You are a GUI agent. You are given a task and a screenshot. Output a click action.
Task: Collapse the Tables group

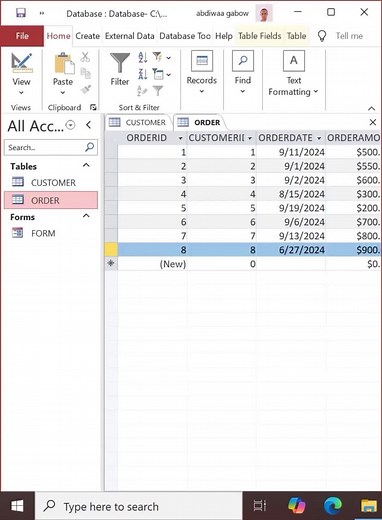86,165
